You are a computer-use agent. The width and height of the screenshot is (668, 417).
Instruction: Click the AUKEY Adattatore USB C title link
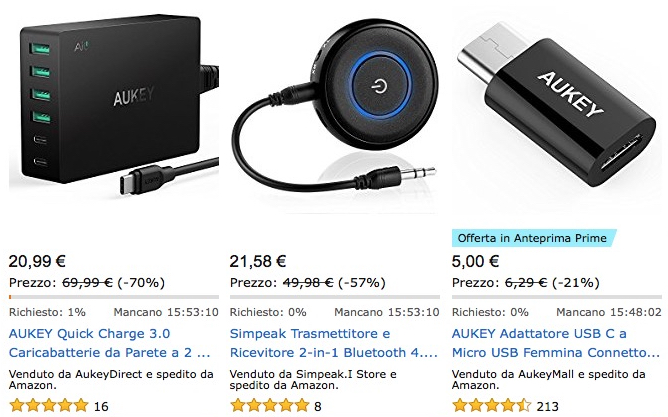(556, 343)
